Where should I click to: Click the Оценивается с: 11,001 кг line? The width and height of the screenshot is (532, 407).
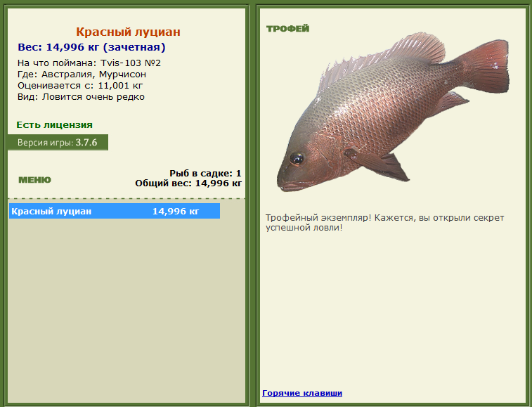tap(80, 86)
